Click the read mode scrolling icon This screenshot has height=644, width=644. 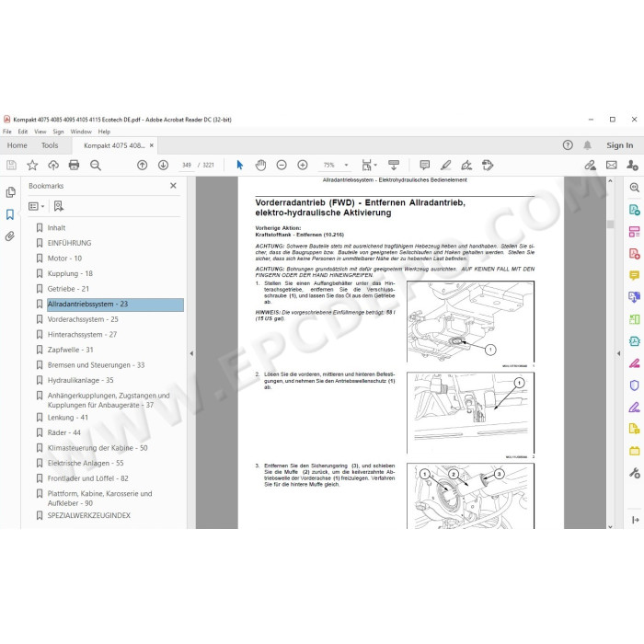pos(394,165)
